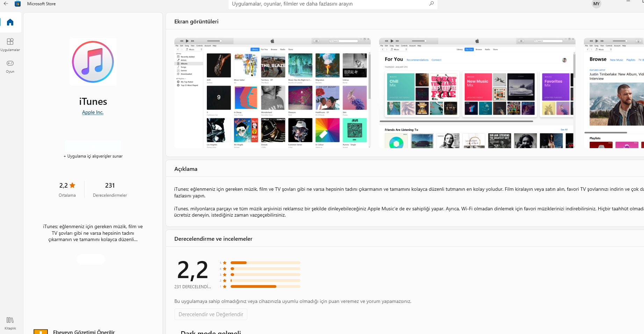Open Kitaplık library in sidebar
The width and height of the screenshot is (644, 334).
pos(10,323)
